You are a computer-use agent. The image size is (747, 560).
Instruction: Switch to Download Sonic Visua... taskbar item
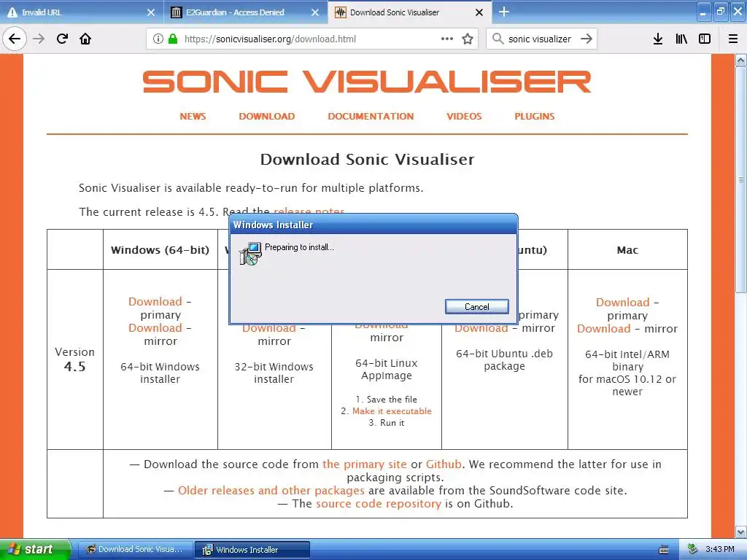click(135, 549)
